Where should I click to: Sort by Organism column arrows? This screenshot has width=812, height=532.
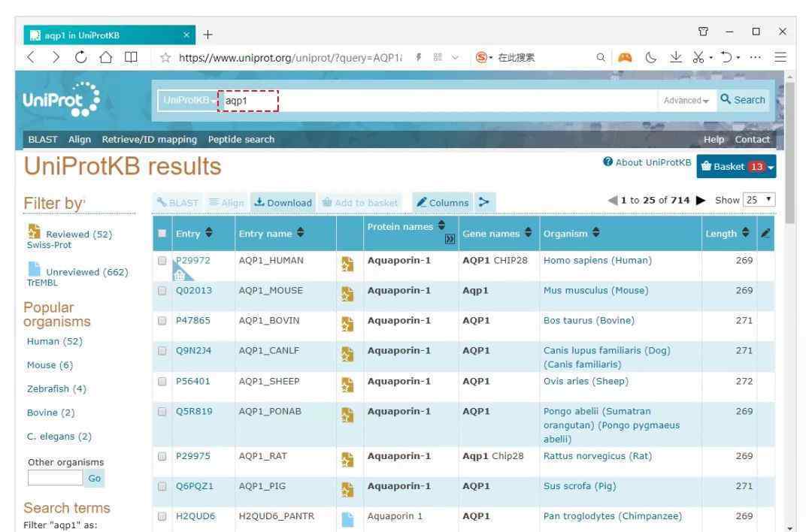pos(596,232)
